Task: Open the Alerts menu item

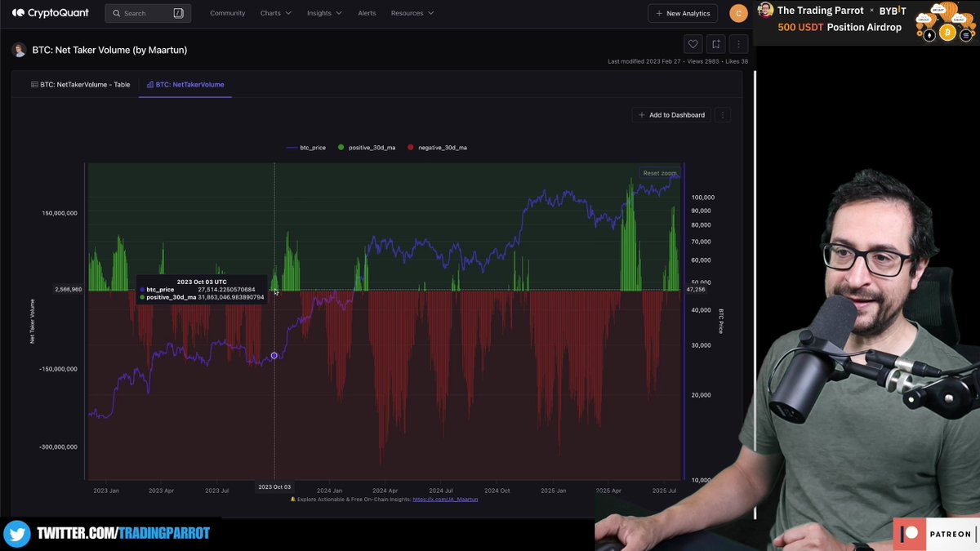Action: (x=367, y=13)
